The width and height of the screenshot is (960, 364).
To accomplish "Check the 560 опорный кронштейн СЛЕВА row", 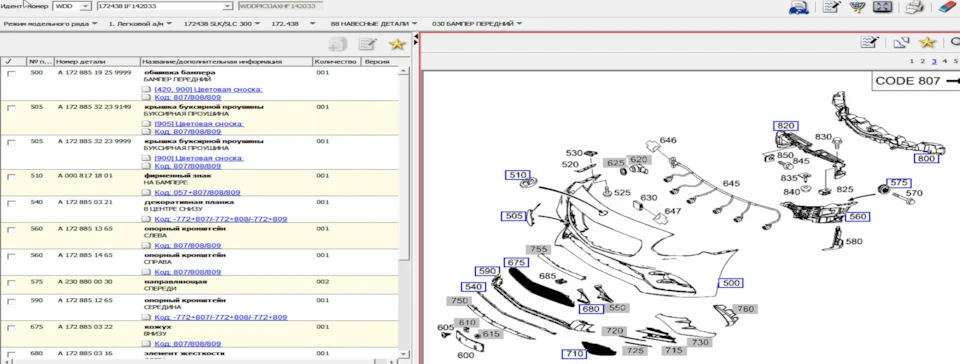I will tap(10, 229).
